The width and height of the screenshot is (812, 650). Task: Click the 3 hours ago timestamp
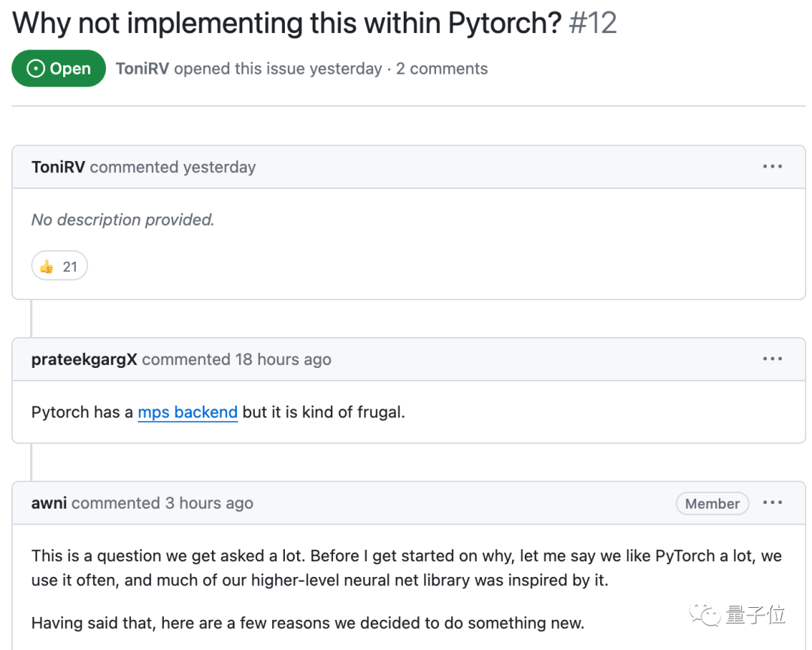(x=209, y=503)
